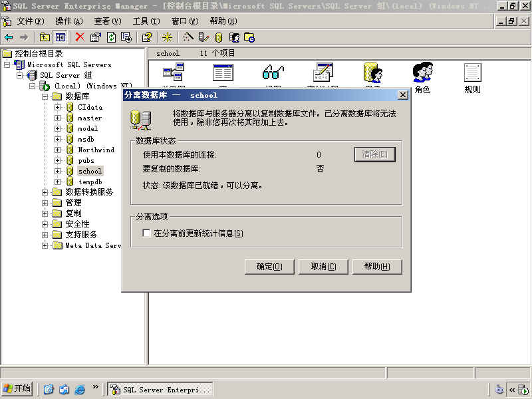Select the model database in tree
Screen dimensions: 532x399
point(88,128)
